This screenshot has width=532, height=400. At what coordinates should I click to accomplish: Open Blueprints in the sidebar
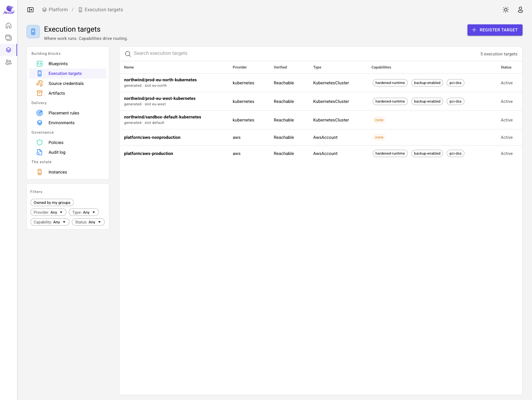pyautogui.click(x=68, y=64)
